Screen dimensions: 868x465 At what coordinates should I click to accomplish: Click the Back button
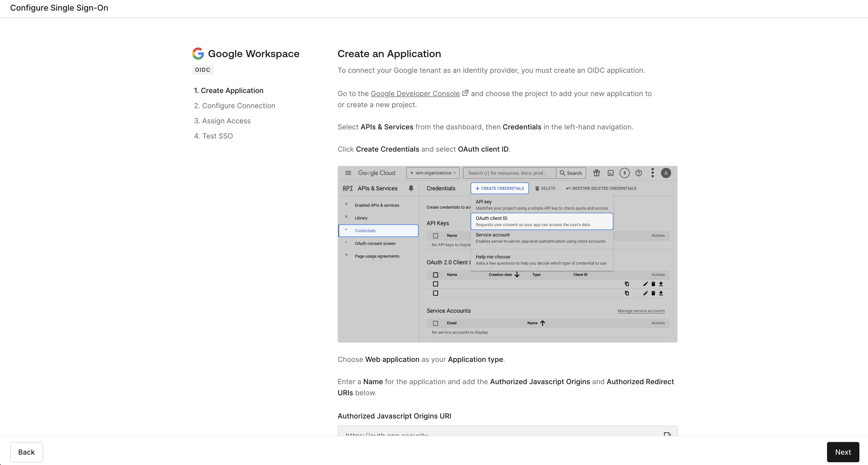(x=26, y=452)
